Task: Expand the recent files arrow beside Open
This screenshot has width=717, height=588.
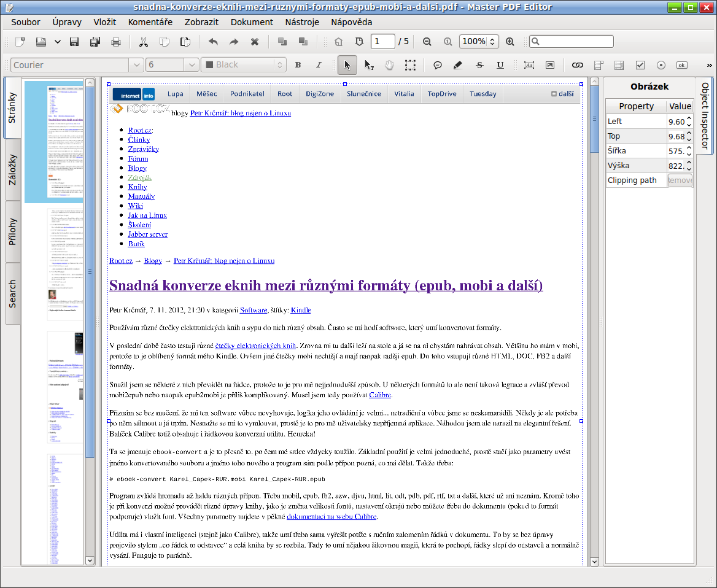Action: click(x=58, y=42)
